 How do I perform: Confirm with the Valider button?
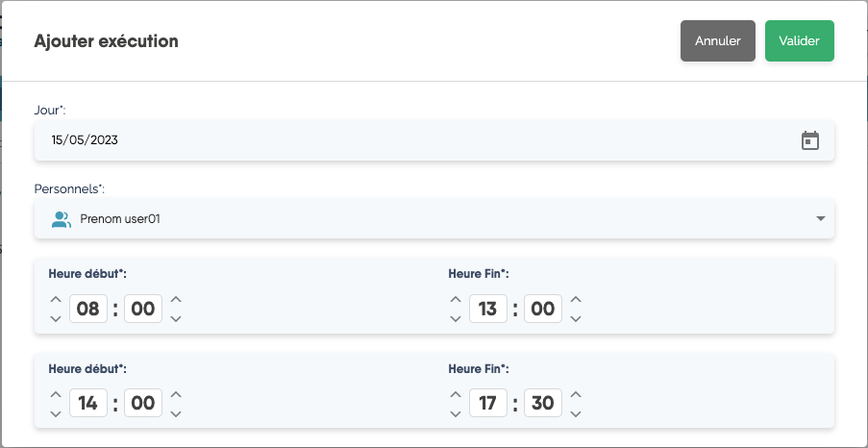click(x=799, y=41)
